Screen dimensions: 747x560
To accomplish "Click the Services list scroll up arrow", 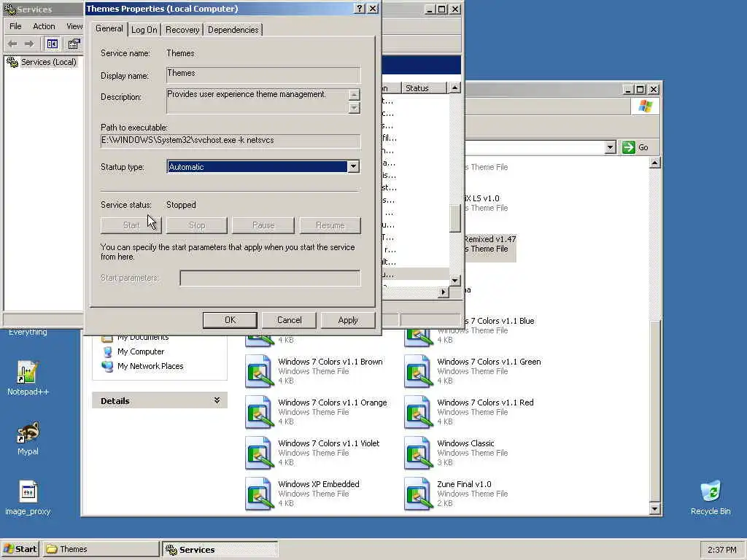I will 455,88.
